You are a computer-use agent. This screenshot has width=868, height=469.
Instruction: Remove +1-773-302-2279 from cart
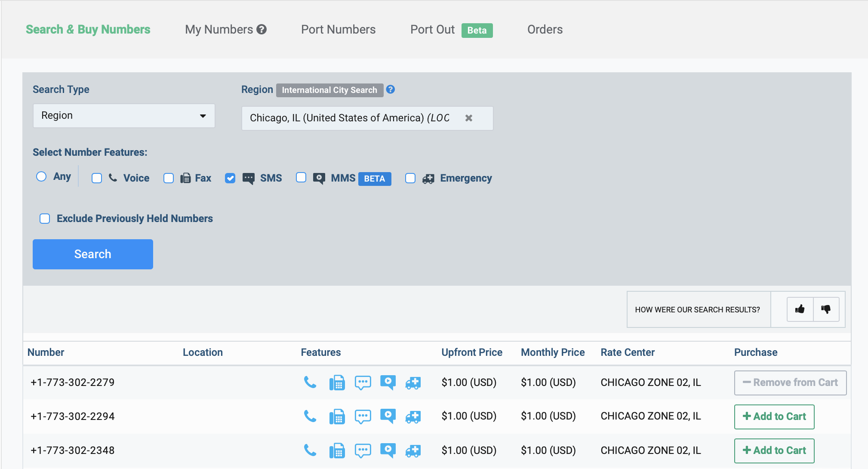coord(790,383)
